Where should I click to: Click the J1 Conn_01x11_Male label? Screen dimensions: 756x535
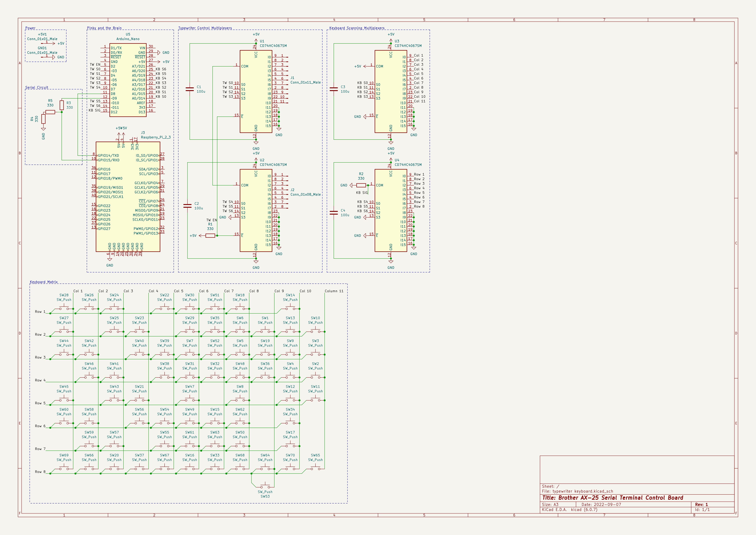(305, 82)
